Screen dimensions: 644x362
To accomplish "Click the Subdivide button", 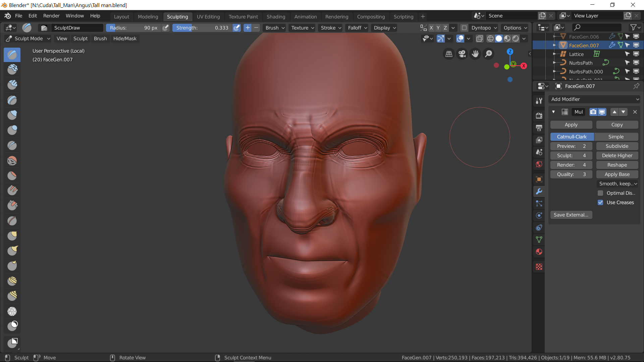I will click(617, 146).
